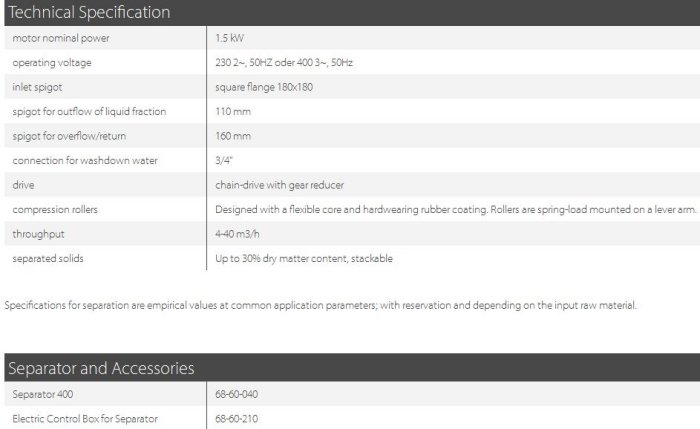Click the 1.5 kW value

[229, 38]
